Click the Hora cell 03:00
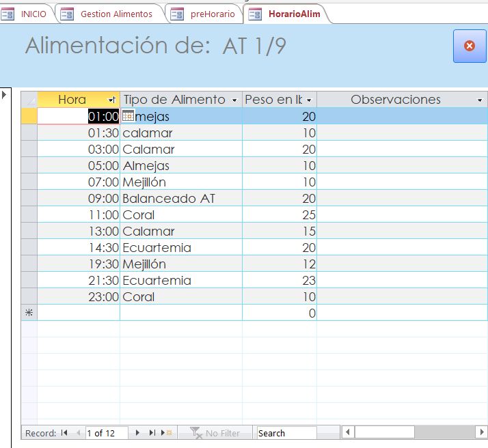Viewport: 488px width, 448px height. 79,149
